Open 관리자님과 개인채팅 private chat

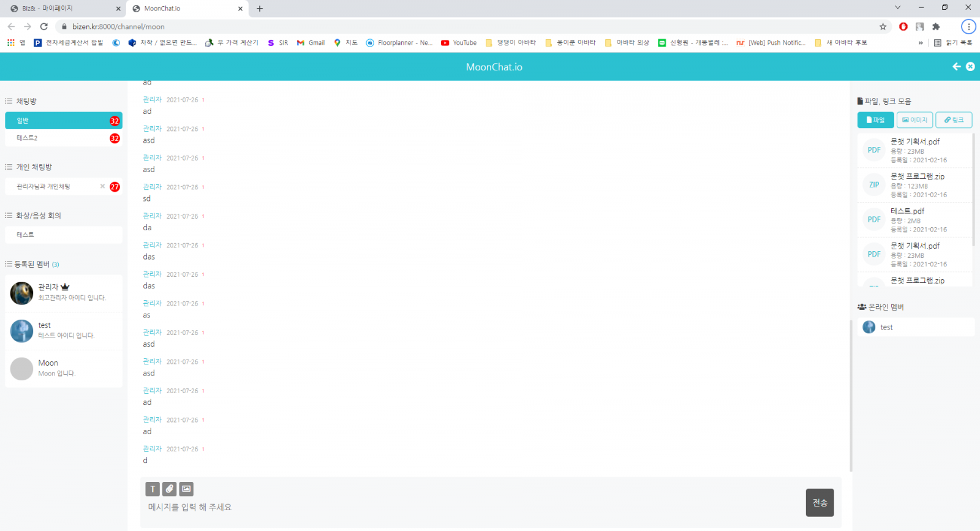(64, 187)
